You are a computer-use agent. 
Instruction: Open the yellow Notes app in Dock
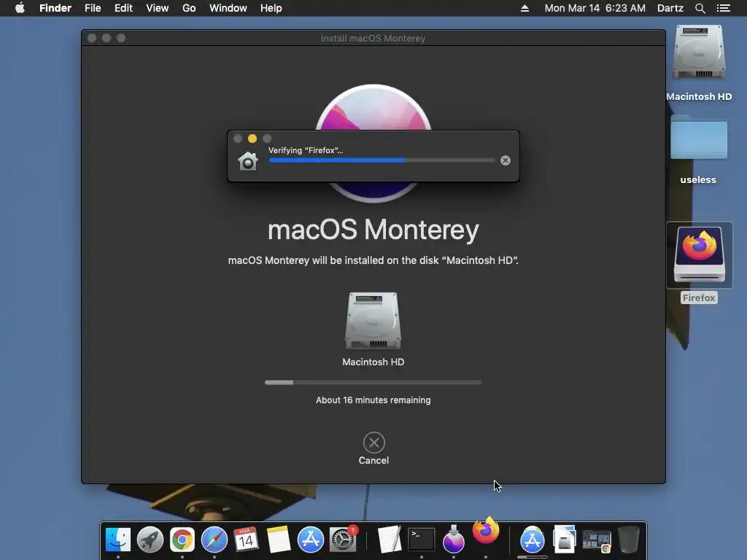click(x=278, y=540)
